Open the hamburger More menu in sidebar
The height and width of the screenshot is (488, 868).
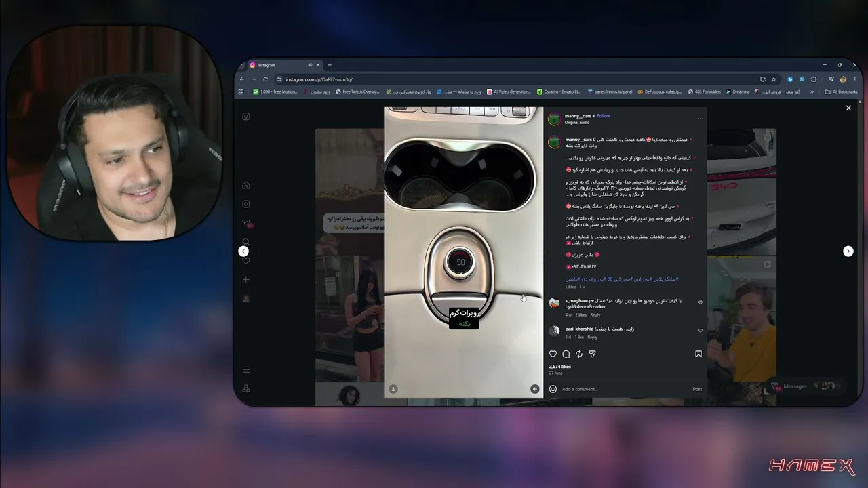coord(246,369)
